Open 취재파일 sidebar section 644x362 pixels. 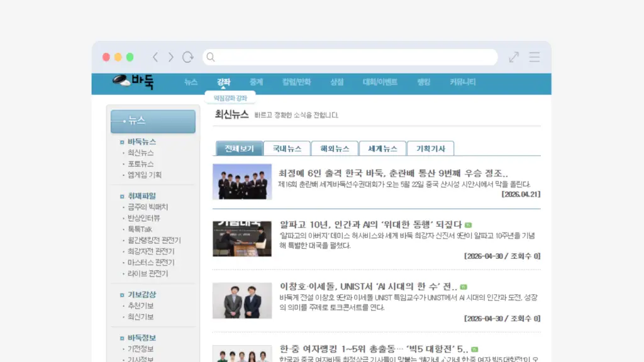point(142,196)
